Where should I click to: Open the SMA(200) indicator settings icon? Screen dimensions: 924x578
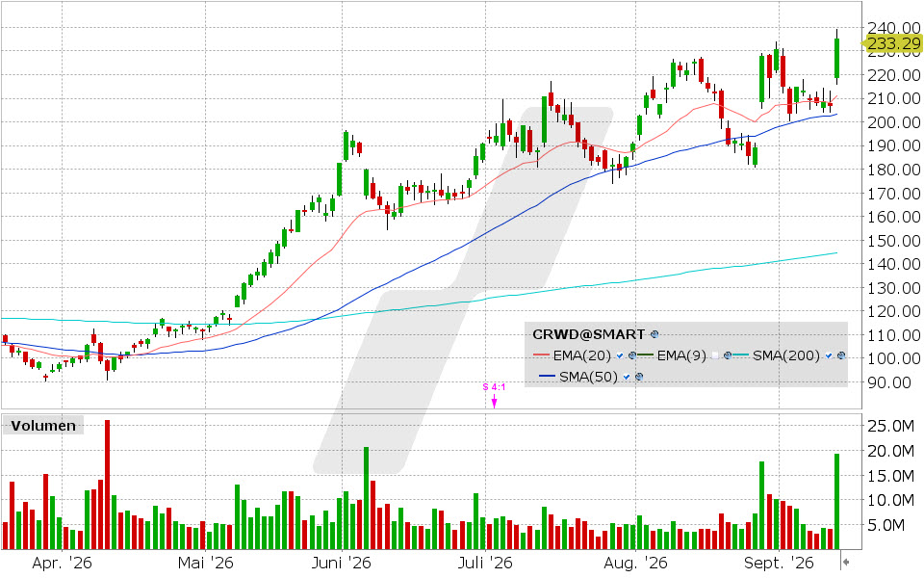(841, 355)
